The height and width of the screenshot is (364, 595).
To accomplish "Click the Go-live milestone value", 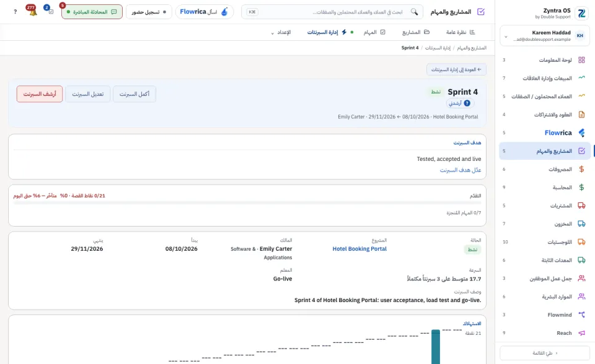I will (283, 279).
